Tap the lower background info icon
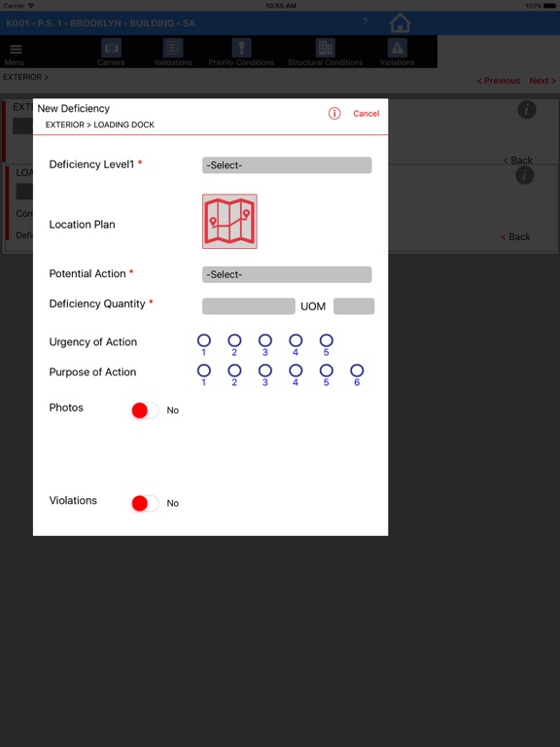Image resolution: width=560 pixels, height=747 pixels. click(x=524, y=175)
